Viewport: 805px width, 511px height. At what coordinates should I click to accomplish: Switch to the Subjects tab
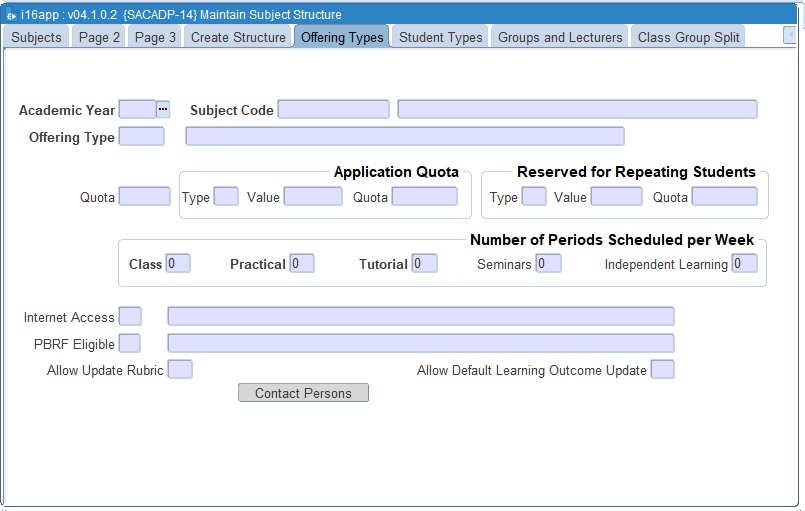[36, 37]
